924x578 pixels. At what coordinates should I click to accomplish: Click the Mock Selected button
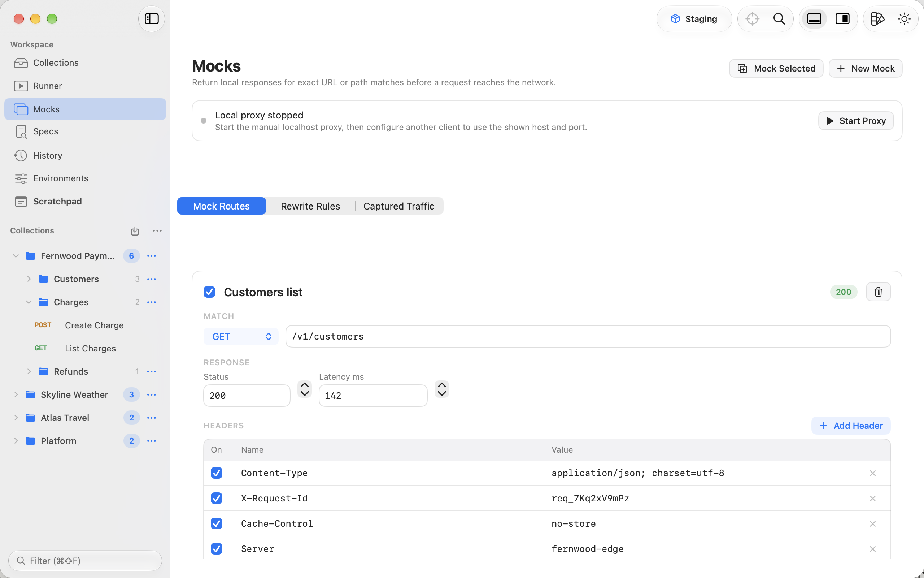coord(776,68)
